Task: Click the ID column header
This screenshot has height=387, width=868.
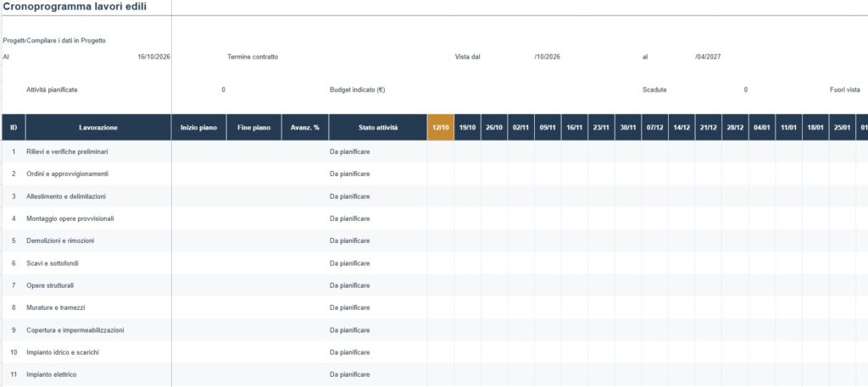Action: point(14,127)
